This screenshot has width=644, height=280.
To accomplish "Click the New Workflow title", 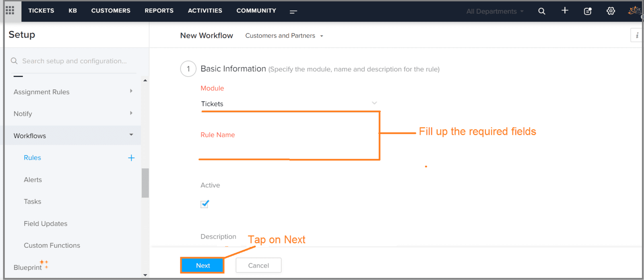I will coord(206,35).
